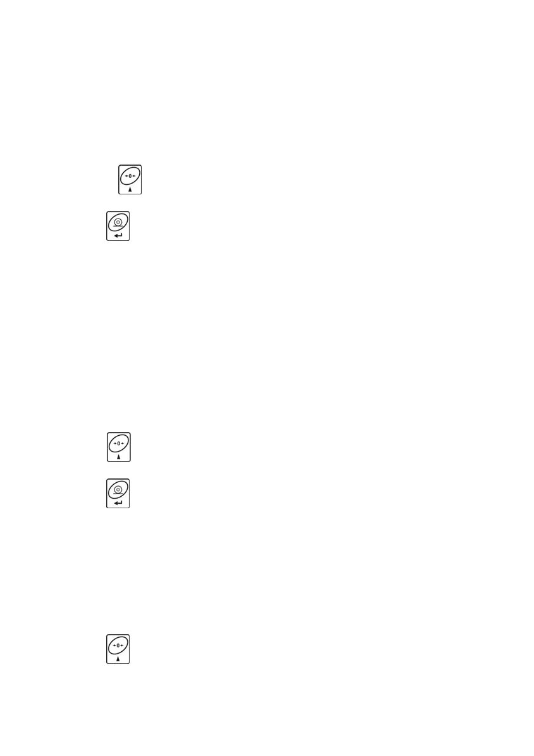Click the oval outline of the lower enter key
The height and width of the screenshot is (756, 534).
[118, 489]
